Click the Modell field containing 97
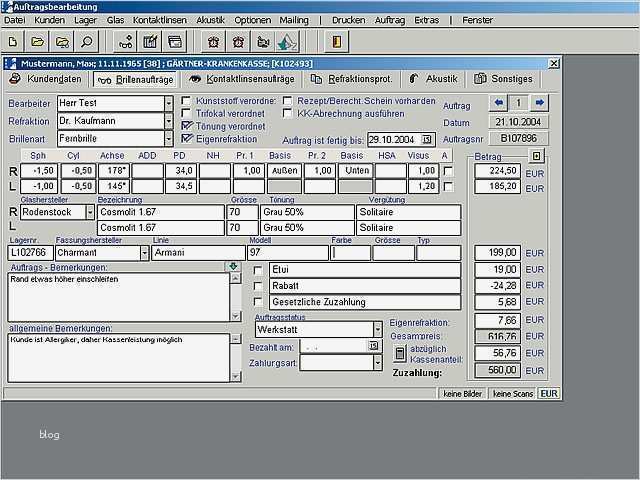Viewport: 640px width, 480px height. (x=288, y=253)
